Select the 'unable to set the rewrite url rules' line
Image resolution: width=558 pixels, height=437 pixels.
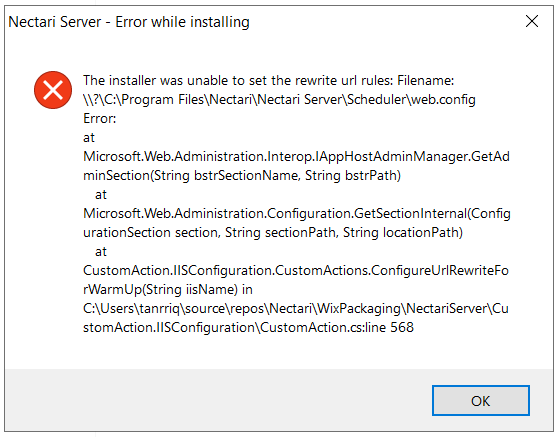269,80
